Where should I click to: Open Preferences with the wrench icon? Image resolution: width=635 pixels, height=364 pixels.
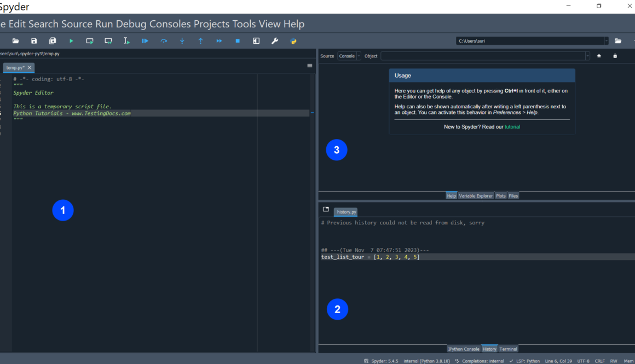[275, 41]
